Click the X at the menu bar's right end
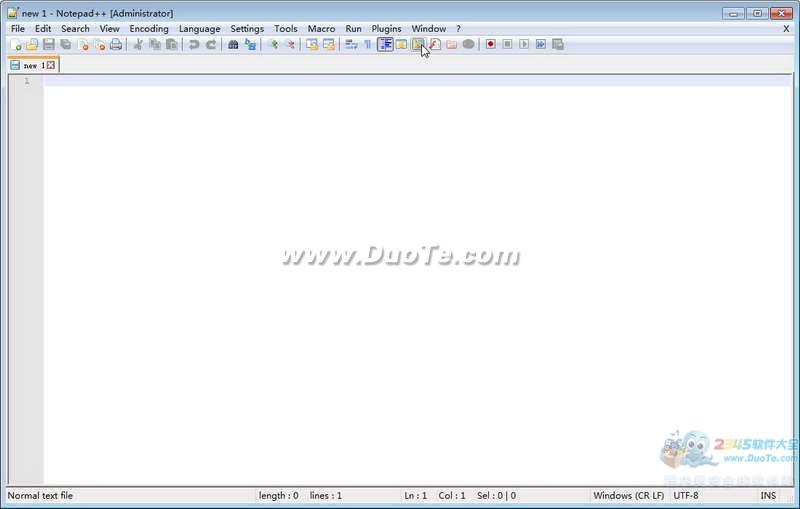Screen dimensions: 800x509 click(x=786, y=29)
